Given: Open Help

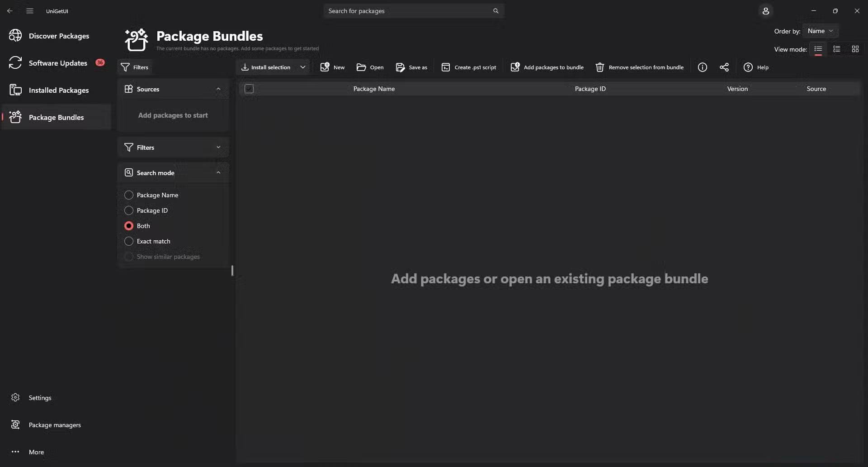Looking at the screenshot, I should [756, 67].
